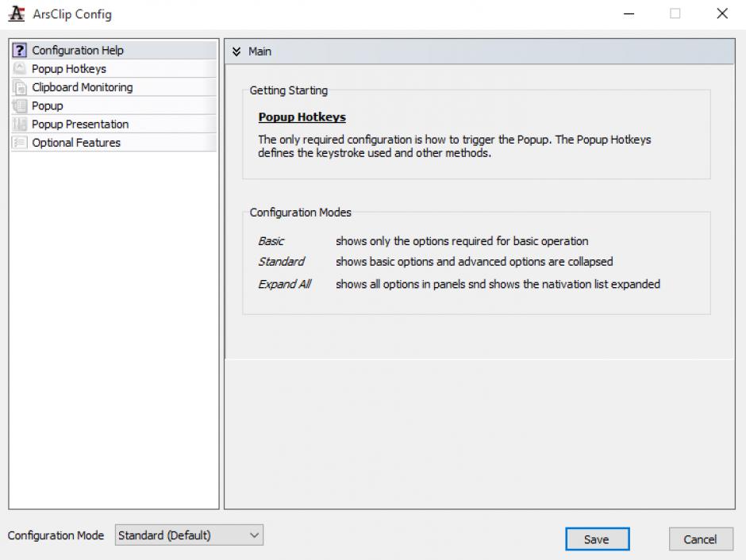This screenshot has height=560, width=746.
Task: Click the icon beside the Popup entry
Action: 20,105
